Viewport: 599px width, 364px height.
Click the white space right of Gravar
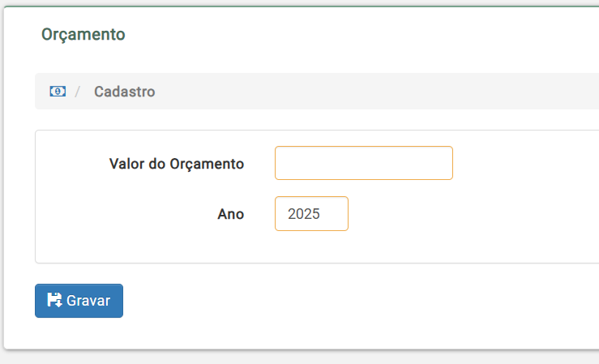click(344, 301)
